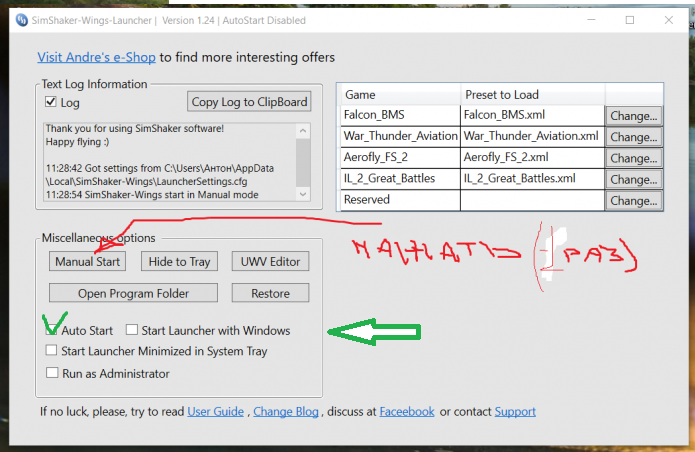Viewport: 695px width, 452px height.
Task: Select the IL_2_Great_Battles game cell
Action: tap(400, 179)
